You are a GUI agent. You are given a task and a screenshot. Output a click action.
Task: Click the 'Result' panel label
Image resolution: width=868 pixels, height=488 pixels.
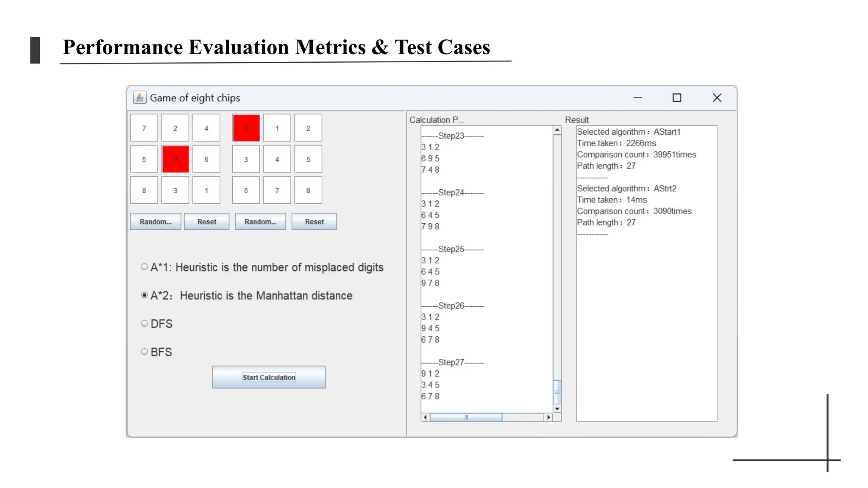[577, 120]
